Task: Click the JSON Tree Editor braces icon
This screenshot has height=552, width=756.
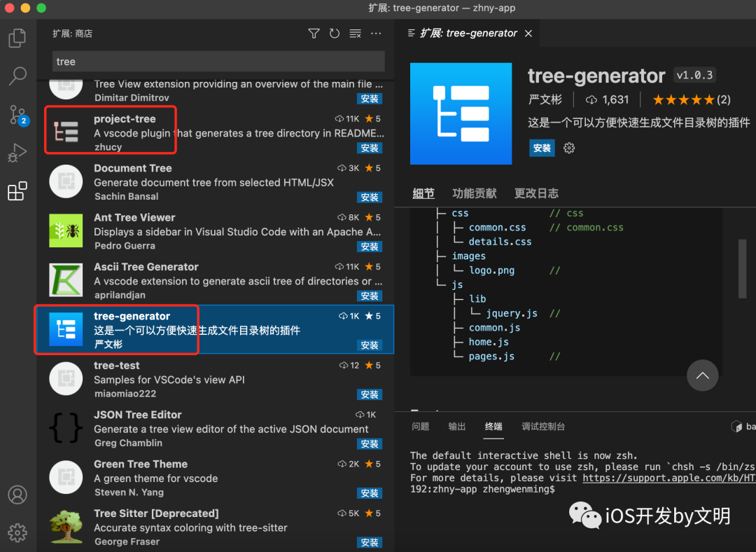Action: [66, 428]
